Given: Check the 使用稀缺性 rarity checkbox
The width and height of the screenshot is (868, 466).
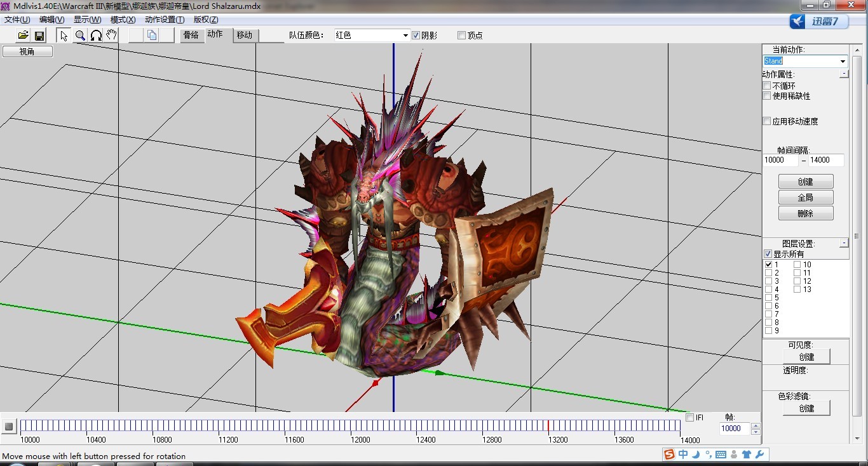Looking at the screenshot, I should coord(767,96).
